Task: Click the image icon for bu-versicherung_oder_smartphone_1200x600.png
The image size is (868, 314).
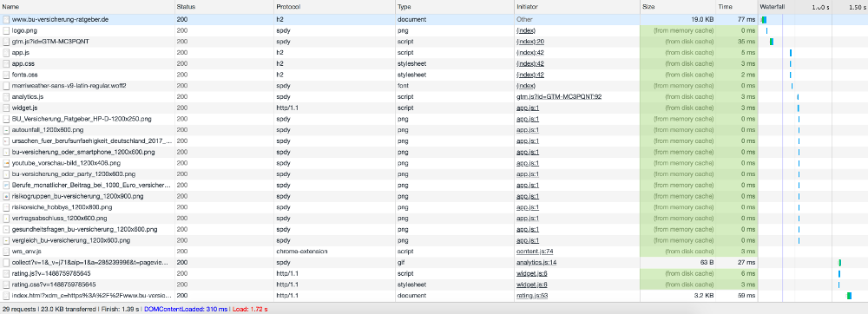Action: pos(6,152)
